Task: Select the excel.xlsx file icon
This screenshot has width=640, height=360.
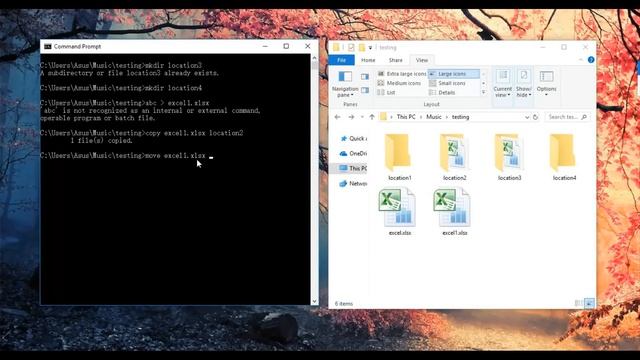Action: [397, 207]
